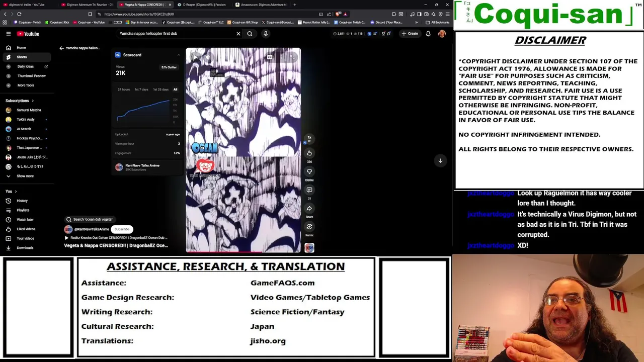Open YouTube notifications bell
Image resolution: width=644 pixels, height=362 pixels.
pyautogui.click(x=428, y=34)
